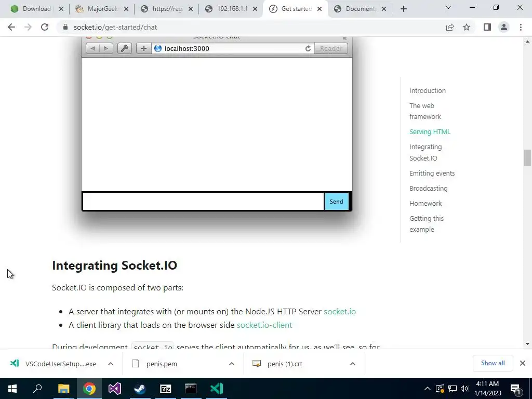This screenshot has height=399, width=532.
Task: Click the page scrollbar thumb
Action: [527, 158]
